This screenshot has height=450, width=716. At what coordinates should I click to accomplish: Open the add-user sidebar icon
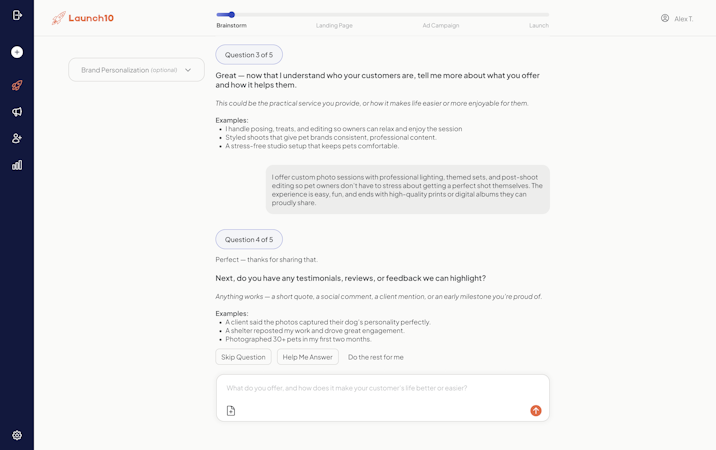pos(17,139)
